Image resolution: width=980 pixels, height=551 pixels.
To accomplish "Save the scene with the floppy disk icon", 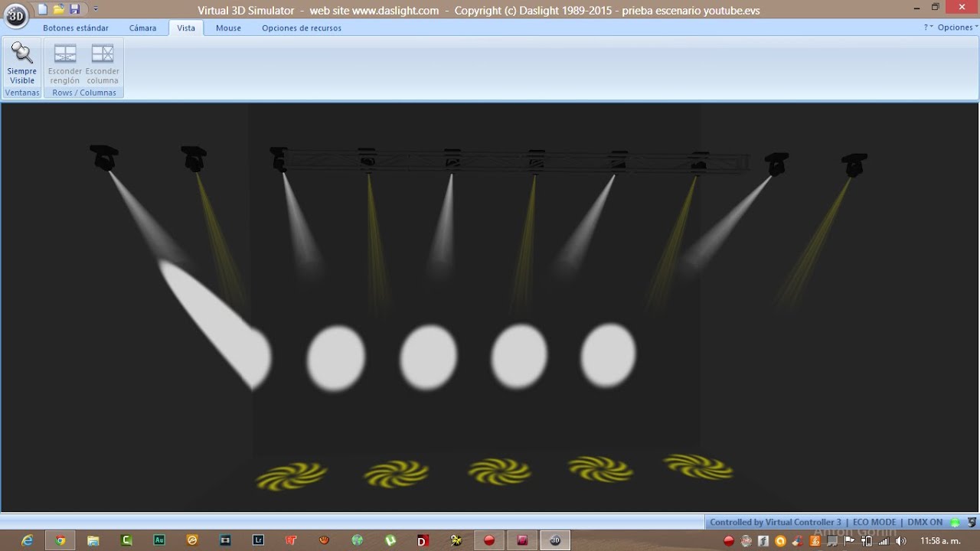I will 74,9.
